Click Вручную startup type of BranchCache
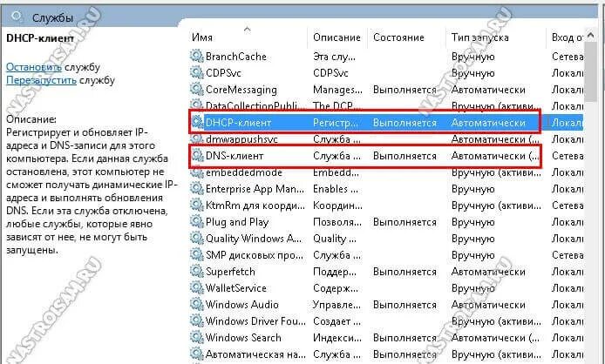This screenshot has width=605, height=364. click(472, 57)
